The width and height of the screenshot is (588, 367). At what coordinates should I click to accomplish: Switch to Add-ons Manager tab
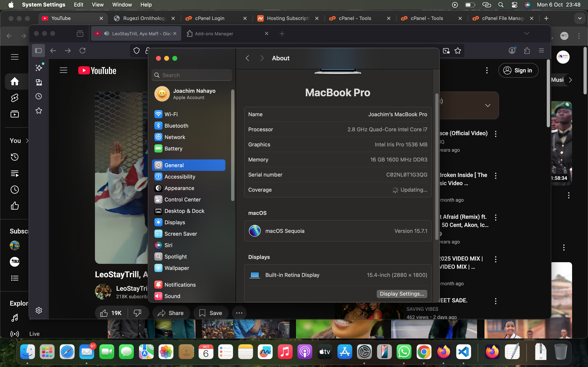pos(214,34)
